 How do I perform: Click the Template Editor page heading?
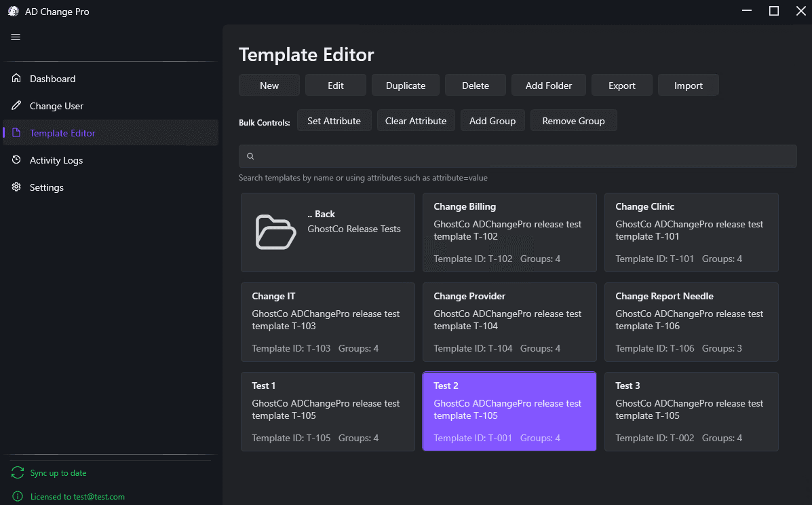tap(306, 54)
